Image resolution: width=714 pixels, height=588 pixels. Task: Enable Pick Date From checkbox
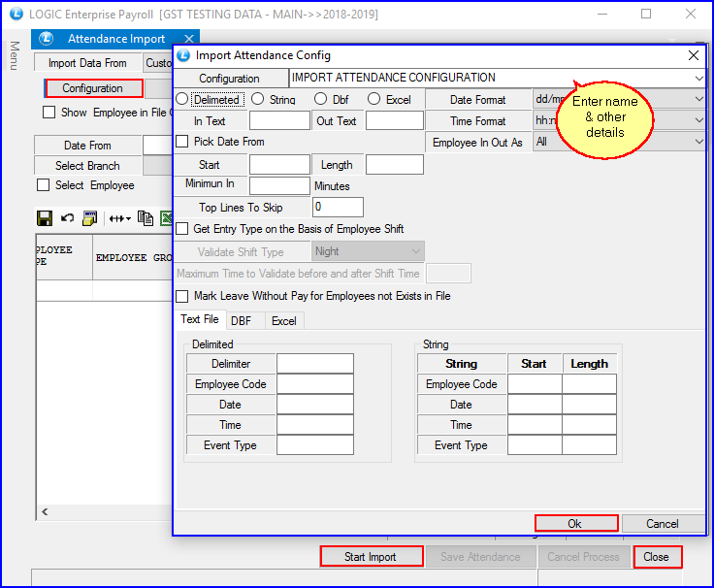point(182,142)
